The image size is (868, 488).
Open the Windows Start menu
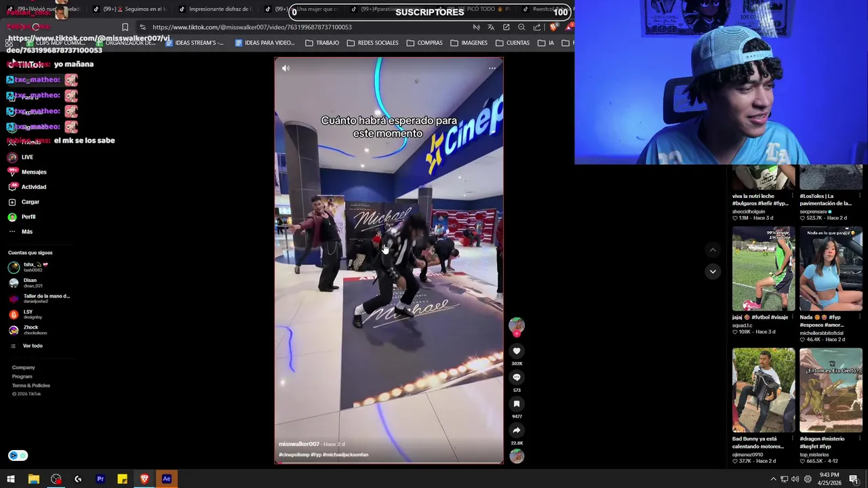pos(11,479)
